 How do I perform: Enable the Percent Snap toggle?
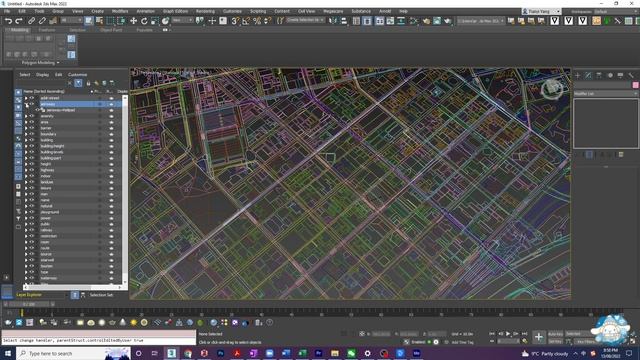(257, 20)
